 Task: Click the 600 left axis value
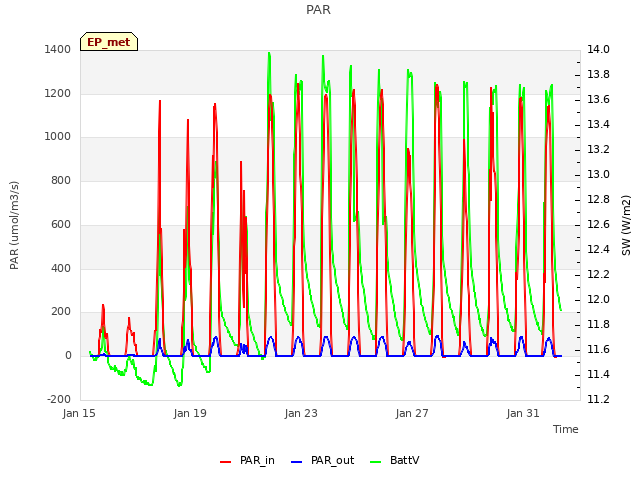coord(61,224)
